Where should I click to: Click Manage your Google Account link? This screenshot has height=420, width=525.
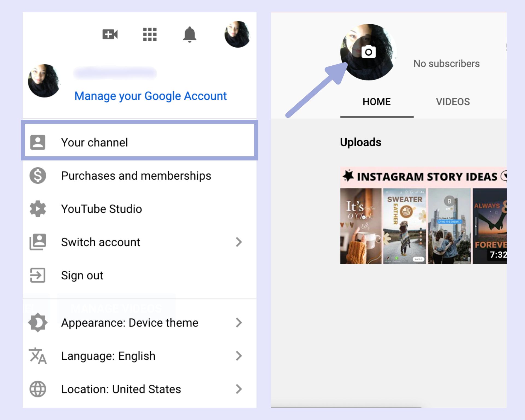[150, 96]
